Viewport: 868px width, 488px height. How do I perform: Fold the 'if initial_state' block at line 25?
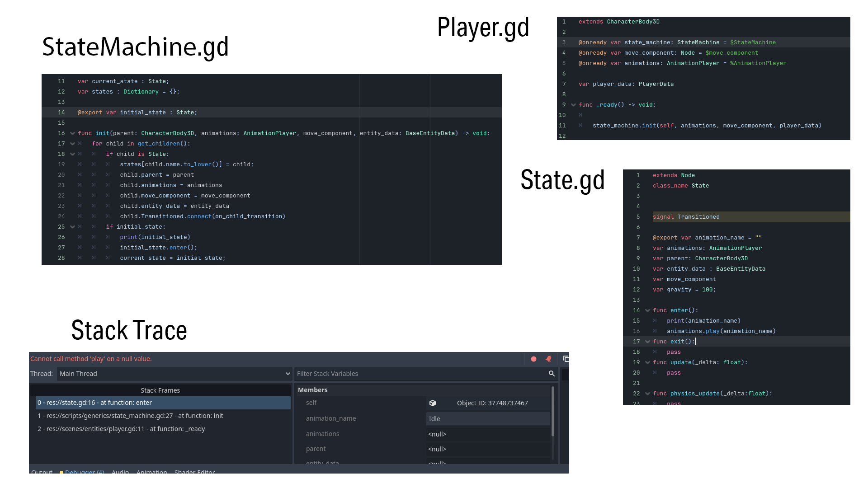[x=72, y=227]
